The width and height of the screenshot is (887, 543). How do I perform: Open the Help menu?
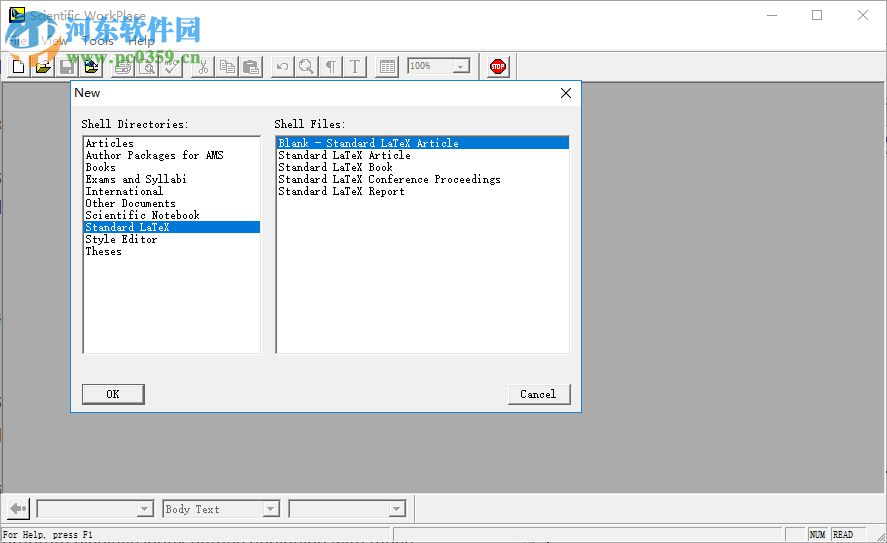point(141,41)
